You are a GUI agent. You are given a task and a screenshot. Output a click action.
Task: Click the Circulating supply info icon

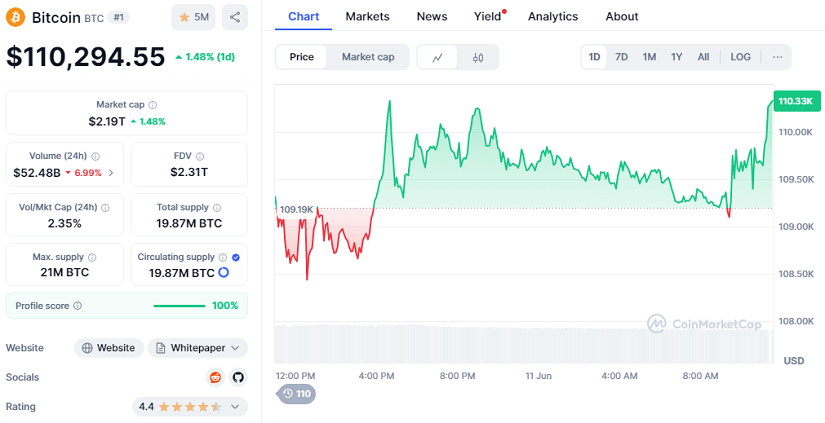click(223, 257)
